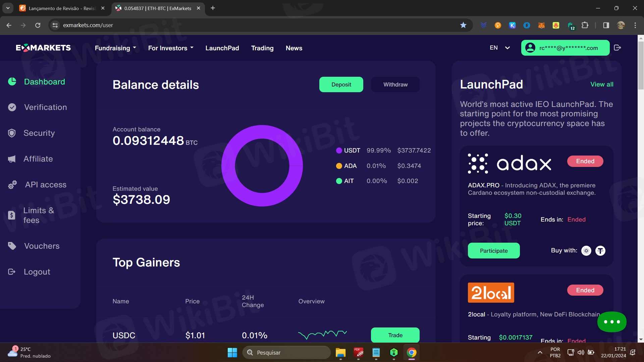
Task: Open the green chat bubble widget
Action: point(611,322)
